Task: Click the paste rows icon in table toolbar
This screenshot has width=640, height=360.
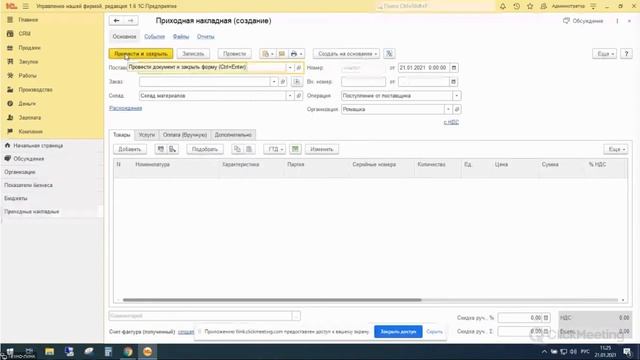Action: tap(249, 149)
